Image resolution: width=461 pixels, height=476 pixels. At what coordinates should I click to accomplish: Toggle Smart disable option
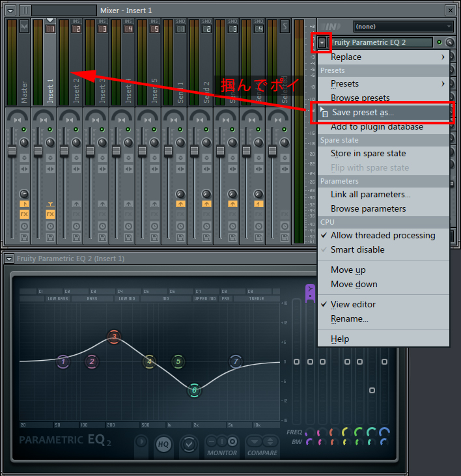384,250
